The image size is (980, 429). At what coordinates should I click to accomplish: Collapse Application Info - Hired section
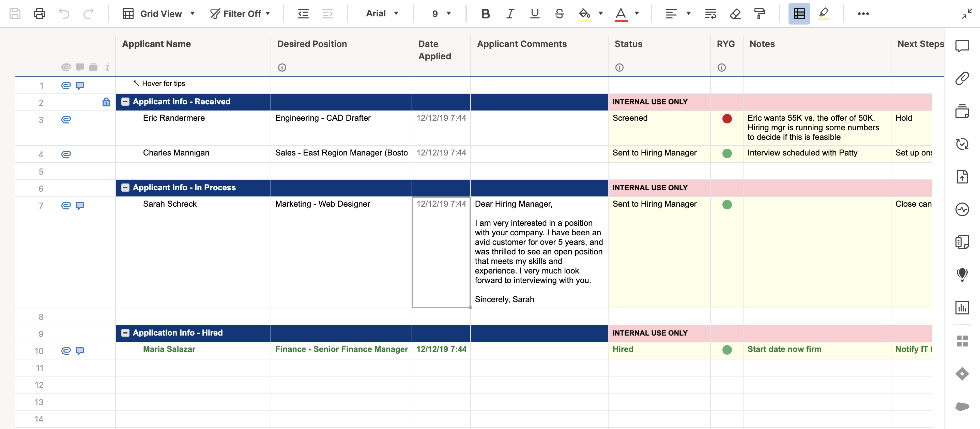pos(125,333)
